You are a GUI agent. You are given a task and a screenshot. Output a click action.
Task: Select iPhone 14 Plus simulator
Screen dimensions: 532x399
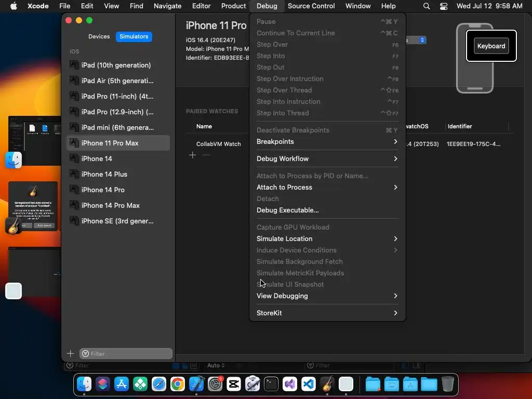coord(118,174)
